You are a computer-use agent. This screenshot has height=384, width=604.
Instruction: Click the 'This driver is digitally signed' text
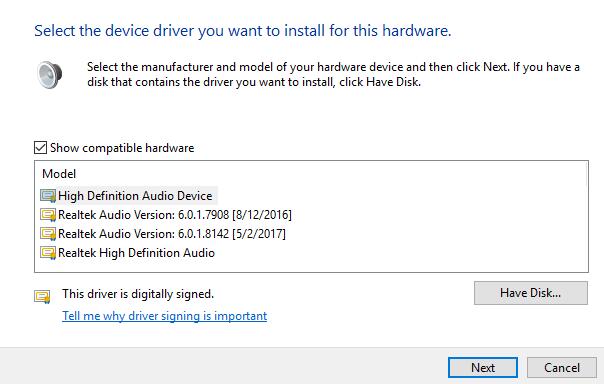138,294
